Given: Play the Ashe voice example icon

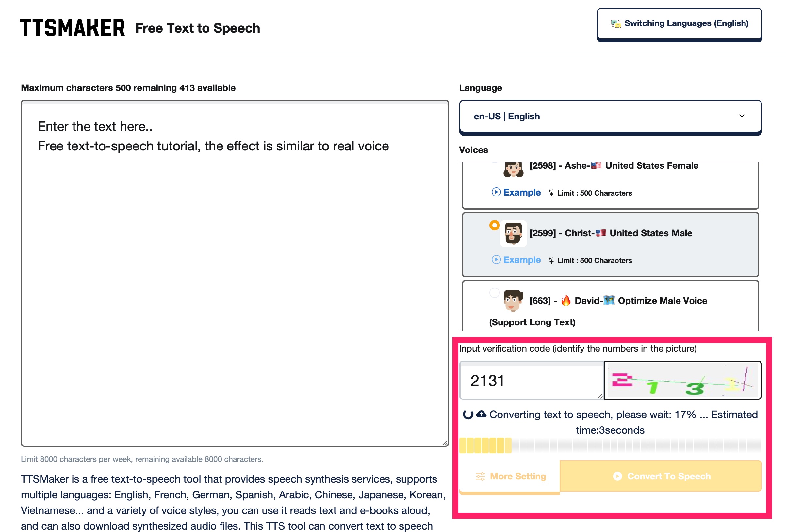Looking at the screenshot, I should [x=496, y=192].
